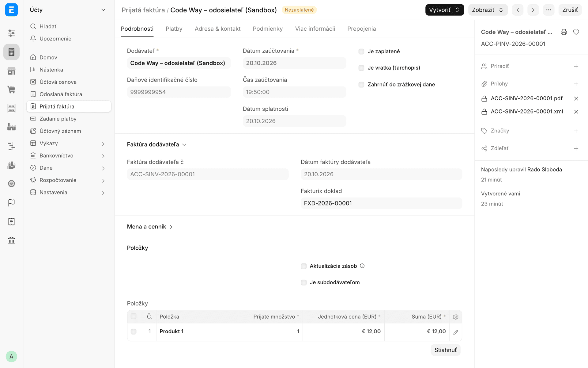Viewport: 588px width, 368px height.
Task: Toggle Zahrnúť do zrážkovej dane checkbox
Action: tap(361, 85)
